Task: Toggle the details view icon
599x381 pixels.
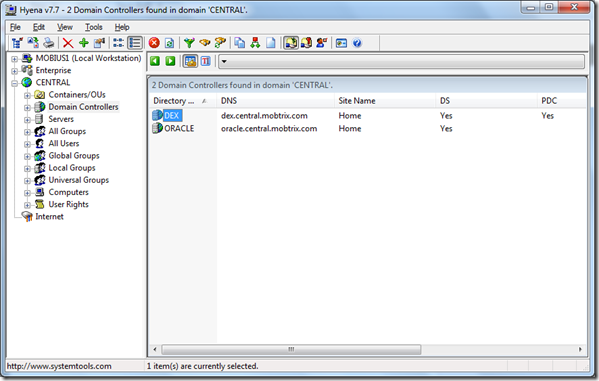Action: (x=134, y=43)
